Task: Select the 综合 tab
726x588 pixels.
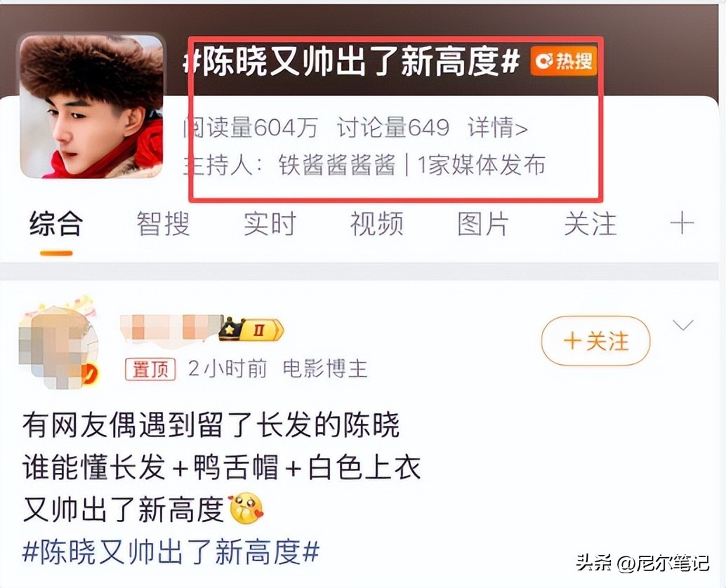Action: coord(56,224)
